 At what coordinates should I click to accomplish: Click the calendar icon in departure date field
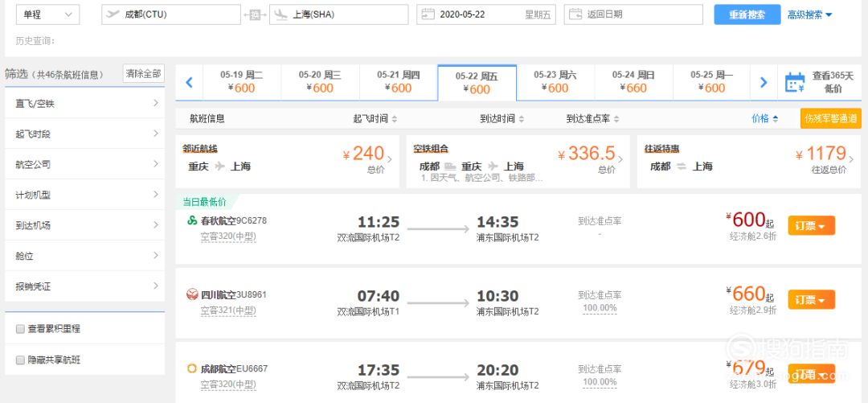click(428, 14)
